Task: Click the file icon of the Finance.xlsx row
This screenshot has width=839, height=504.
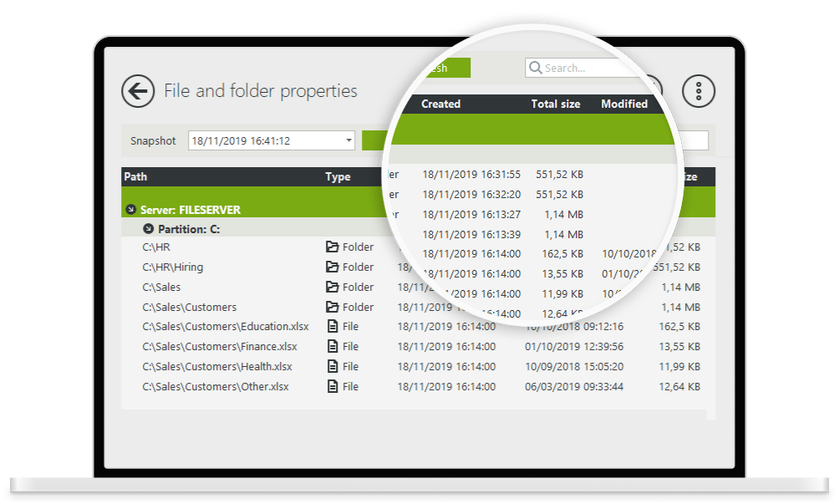Action: (333, 346)
